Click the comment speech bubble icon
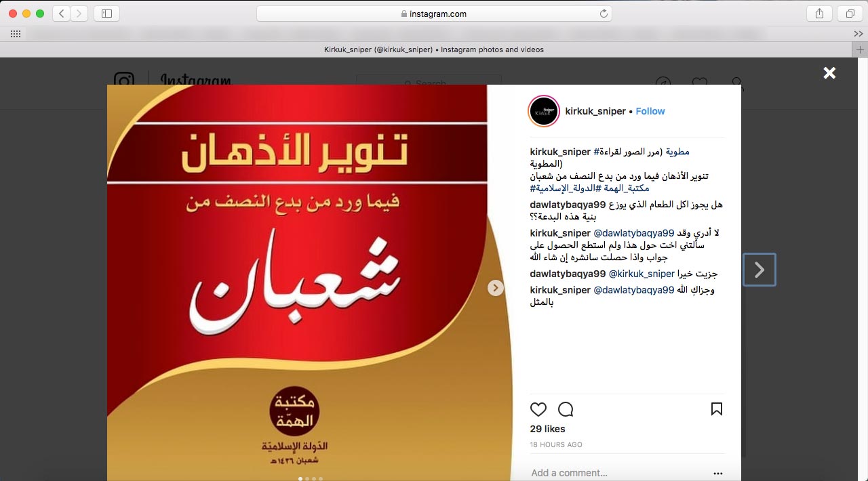868x481 pixels. 566,409
